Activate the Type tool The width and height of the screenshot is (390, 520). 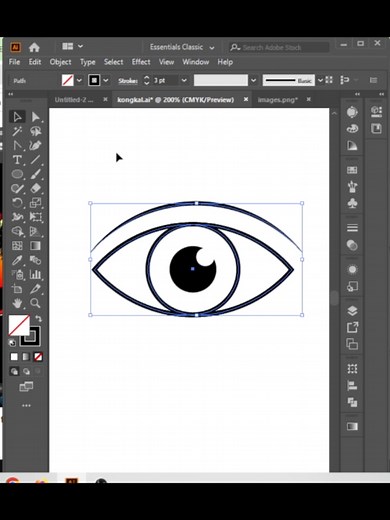pyautogui.click(x=17, y=160)
